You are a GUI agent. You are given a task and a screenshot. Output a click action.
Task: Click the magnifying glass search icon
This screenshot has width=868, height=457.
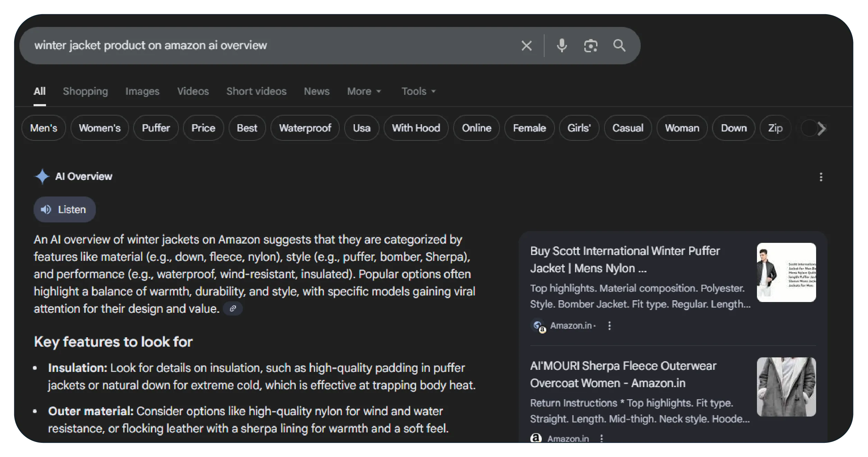pyautogui.click(x=619, y=46)
